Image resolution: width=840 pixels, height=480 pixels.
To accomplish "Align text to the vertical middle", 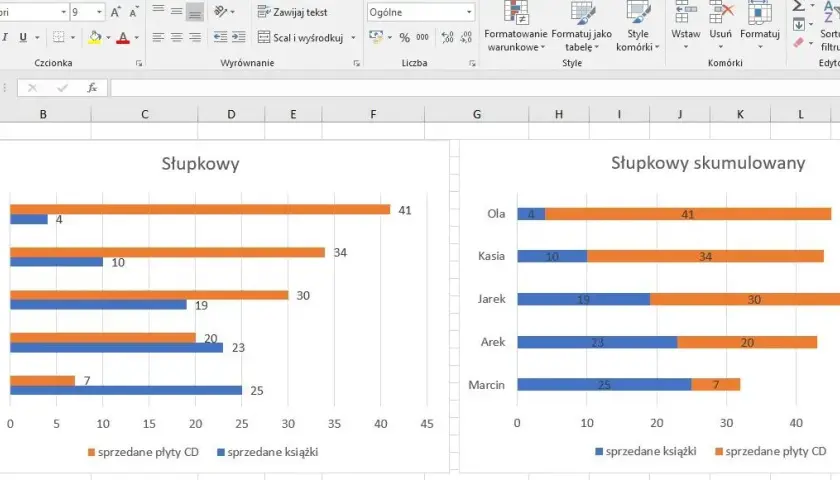I will (176, 11).
